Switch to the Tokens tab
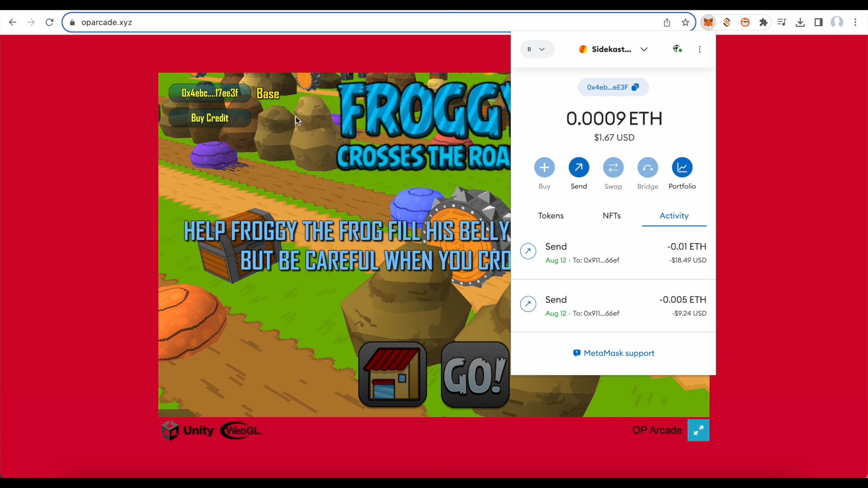 point(551,216)
